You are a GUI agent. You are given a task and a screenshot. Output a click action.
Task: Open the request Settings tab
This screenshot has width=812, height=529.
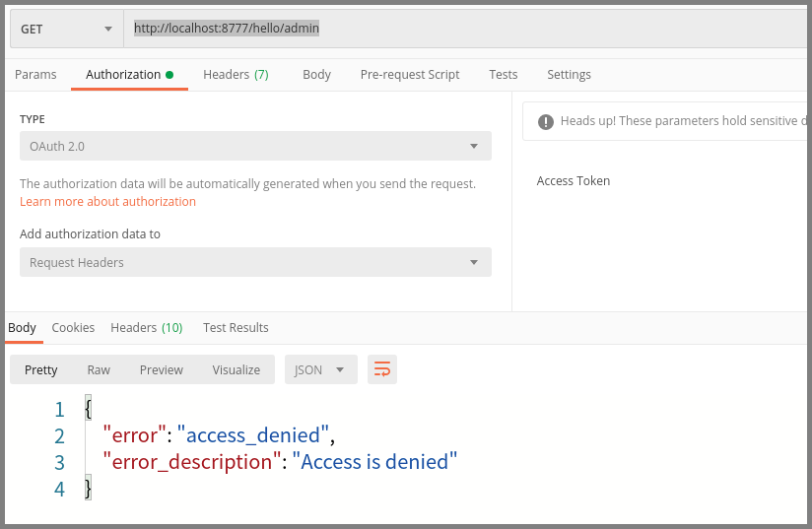click(x=569, y=75)
